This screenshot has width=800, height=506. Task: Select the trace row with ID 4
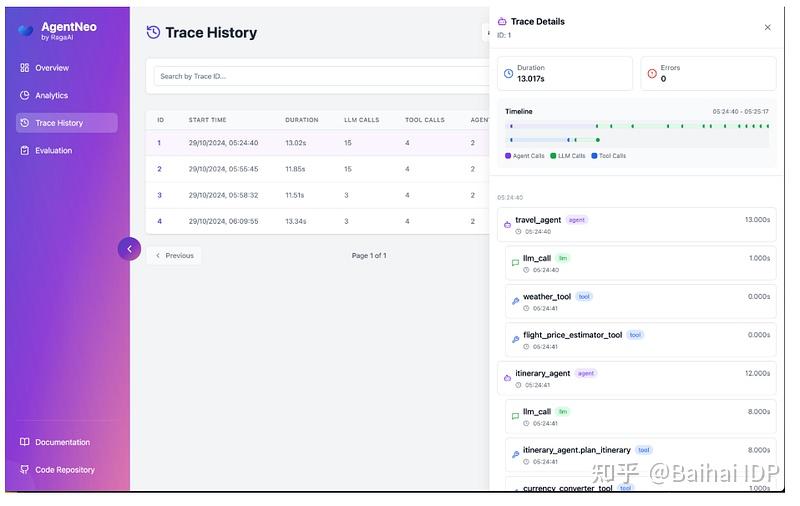(317, 221)
